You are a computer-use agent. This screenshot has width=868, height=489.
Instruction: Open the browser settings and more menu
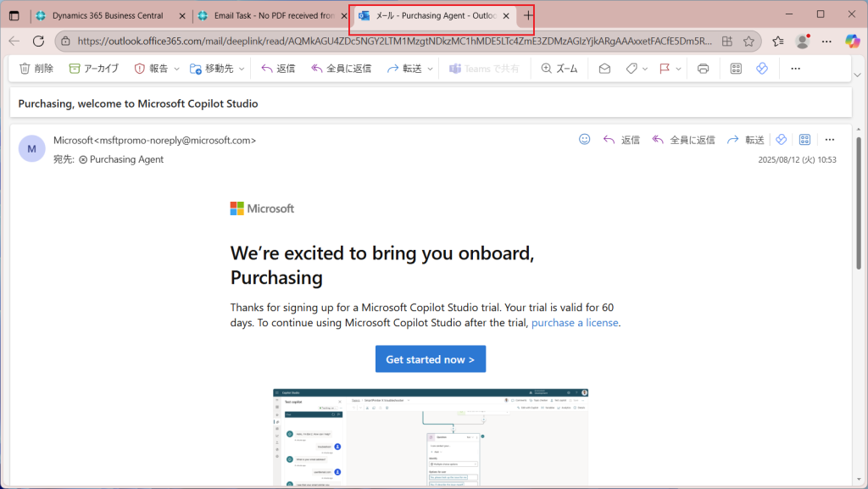pos(826,41)
